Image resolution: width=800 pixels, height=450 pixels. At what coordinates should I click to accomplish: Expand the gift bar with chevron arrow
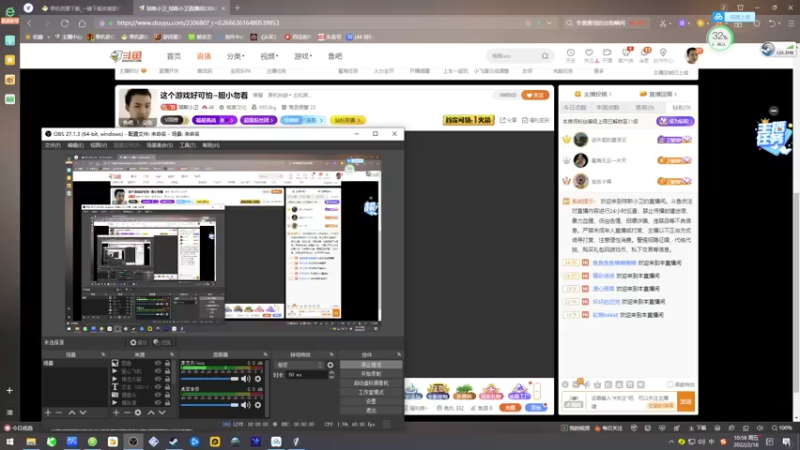pos(537,391)
